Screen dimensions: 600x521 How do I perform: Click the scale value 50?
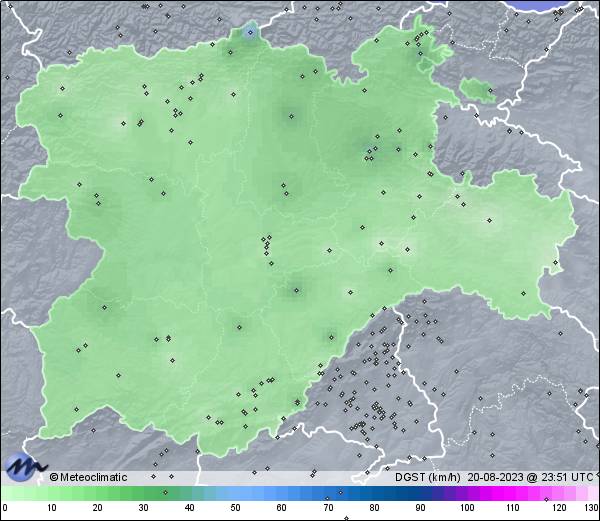click(x=235, y=508)
